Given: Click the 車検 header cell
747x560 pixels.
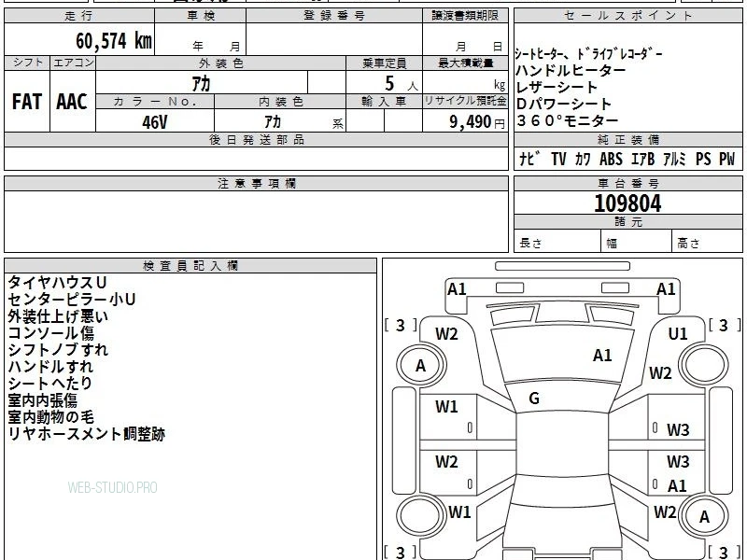Looking at the screenshot, I should click(x=201, y=16).
